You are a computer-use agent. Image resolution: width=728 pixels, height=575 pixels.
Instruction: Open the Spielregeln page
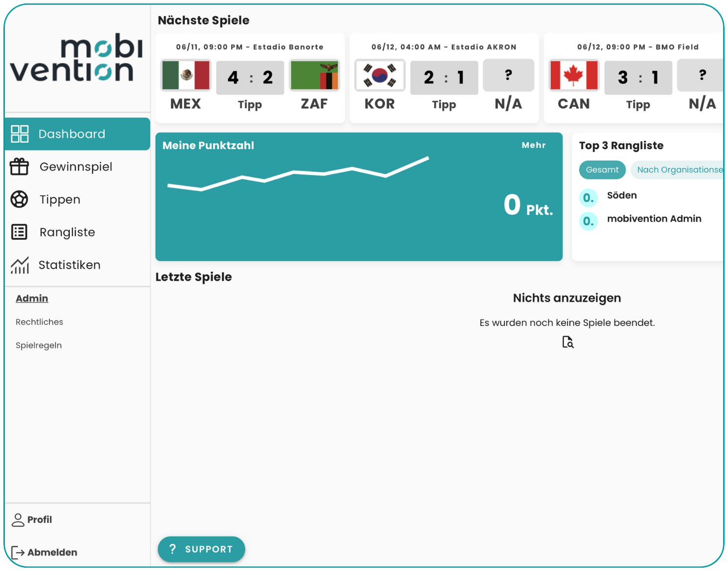tap(39, 345)
